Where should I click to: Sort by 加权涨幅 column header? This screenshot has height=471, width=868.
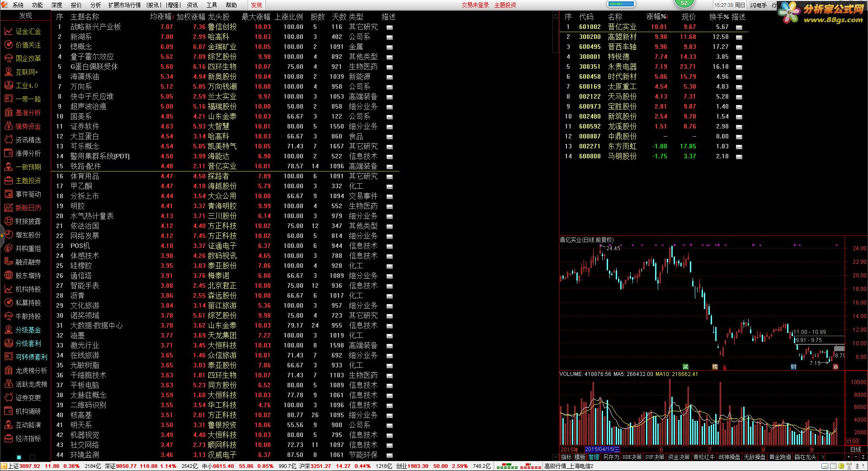click(191, 17)
